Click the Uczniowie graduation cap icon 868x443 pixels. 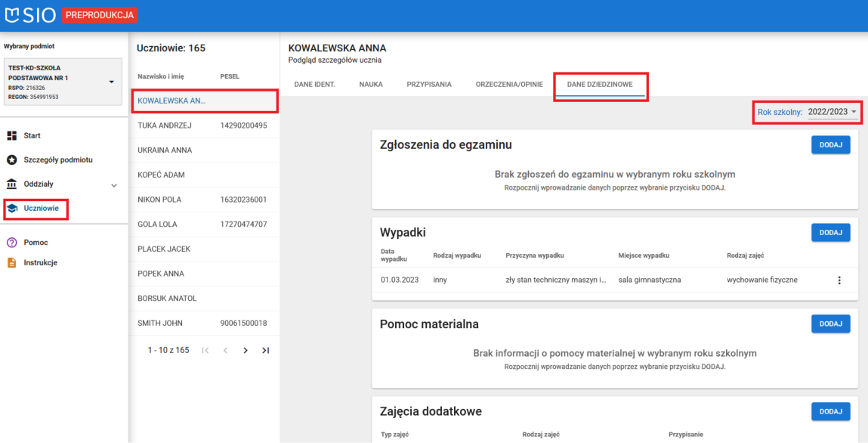[11, 209]
